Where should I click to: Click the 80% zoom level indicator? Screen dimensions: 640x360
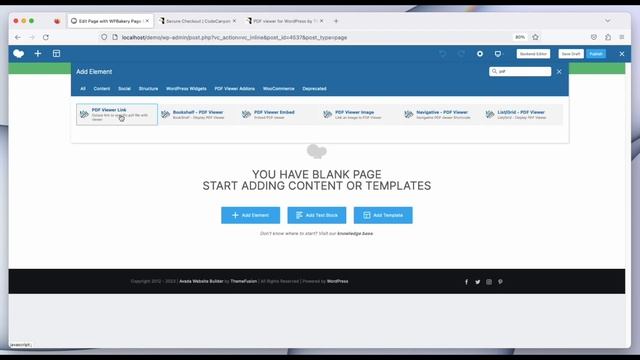520,37
